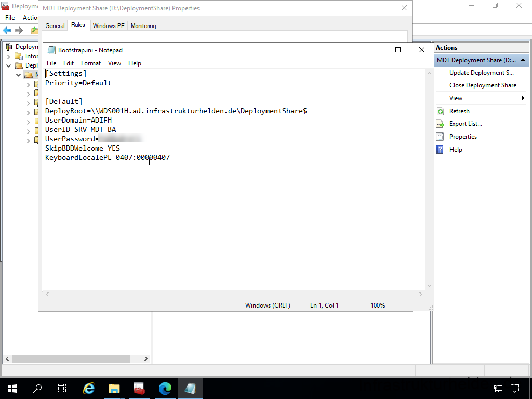This screenshot has width=532, height=399.
Task: Open Notepad's Format menu
Action: [90, 63]
